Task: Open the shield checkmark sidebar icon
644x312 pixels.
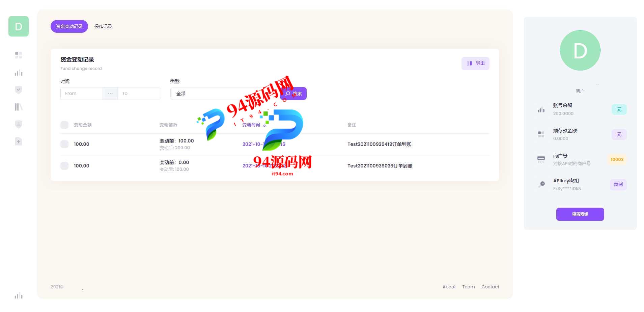Action: tap(19, 90)
